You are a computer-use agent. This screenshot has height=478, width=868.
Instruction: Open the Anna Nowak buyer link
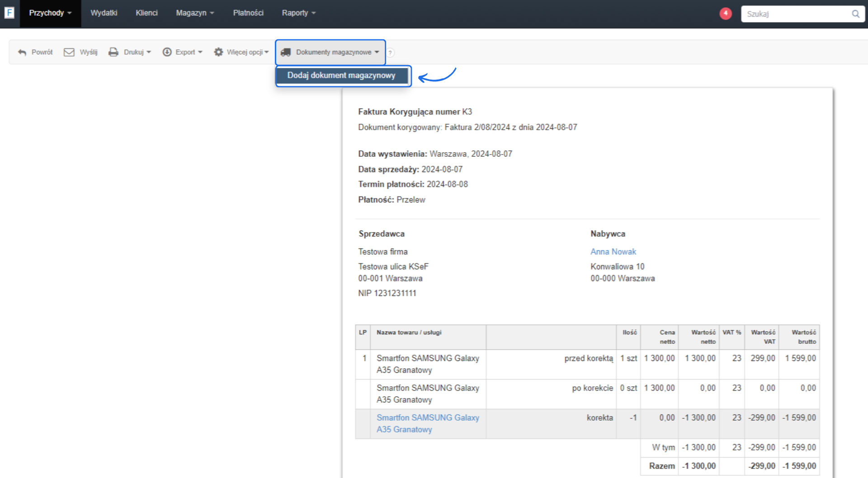(x=613, y=252)
